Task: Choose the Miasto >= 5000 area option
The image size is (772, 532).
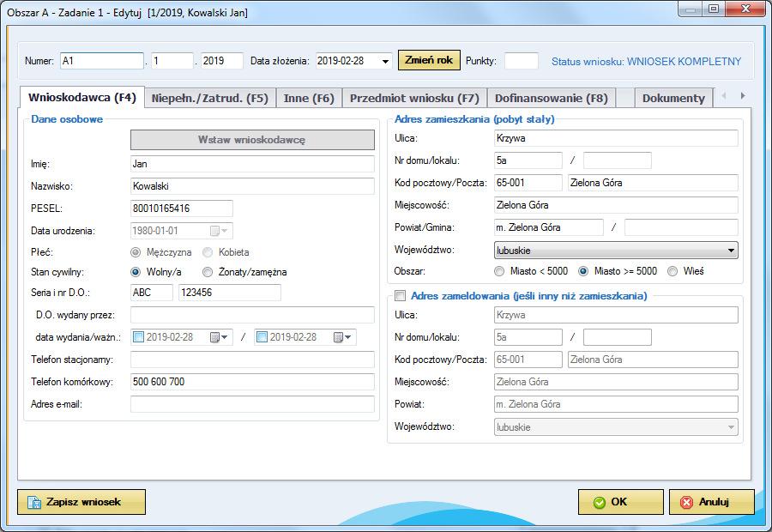Action: pos(583,271)
